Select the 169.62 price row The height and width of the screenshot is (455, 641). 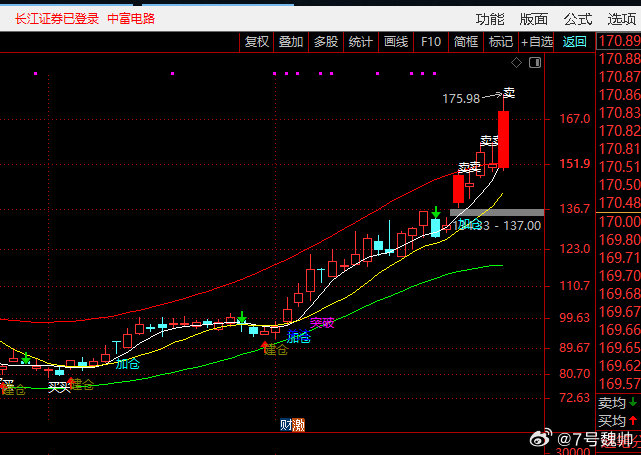click(619, 366)
